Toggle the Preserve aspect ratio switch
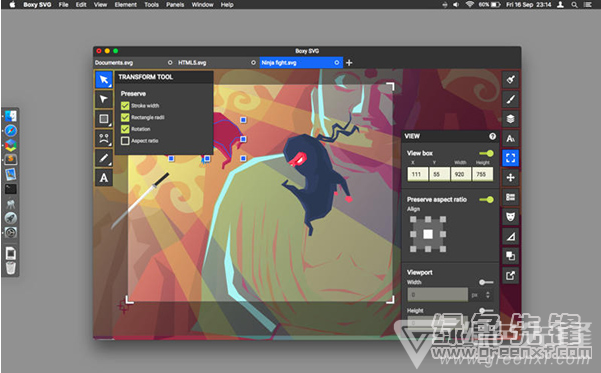601x373 pixels. coord(486,199)
